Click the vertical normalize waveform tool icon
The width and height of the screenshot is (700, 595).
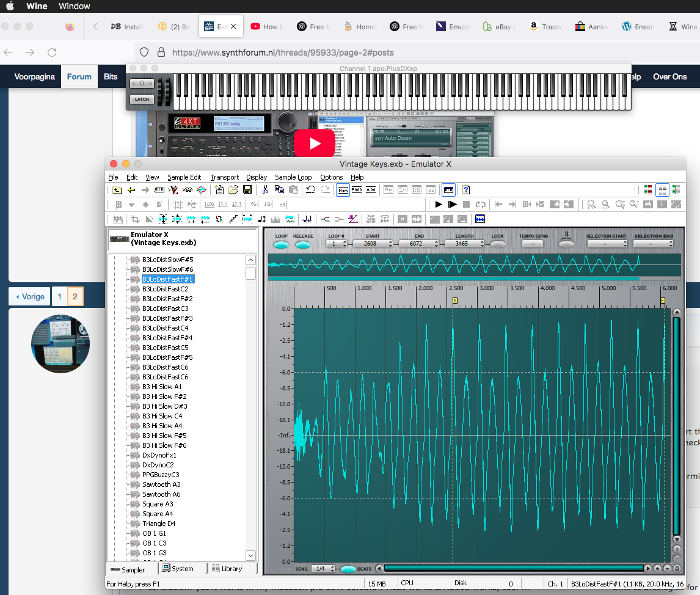tap(163, 219)
